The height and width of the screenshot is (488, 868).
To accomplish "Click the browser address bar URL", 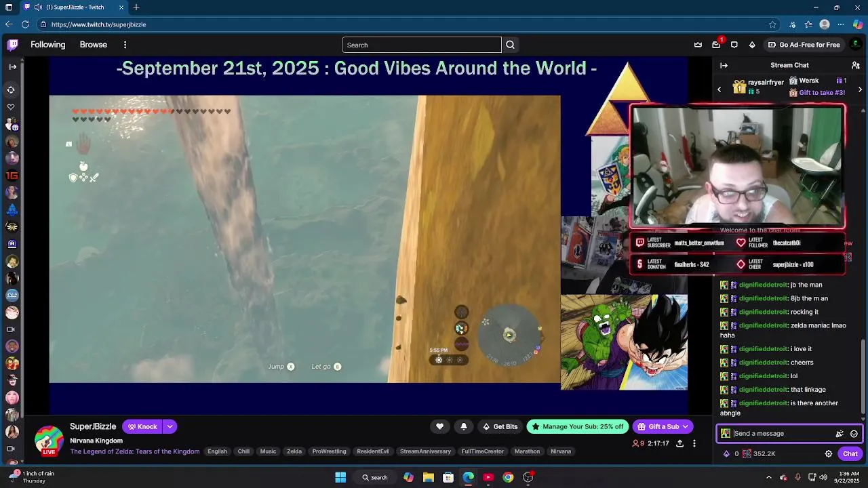I will [x=99, y=24].
